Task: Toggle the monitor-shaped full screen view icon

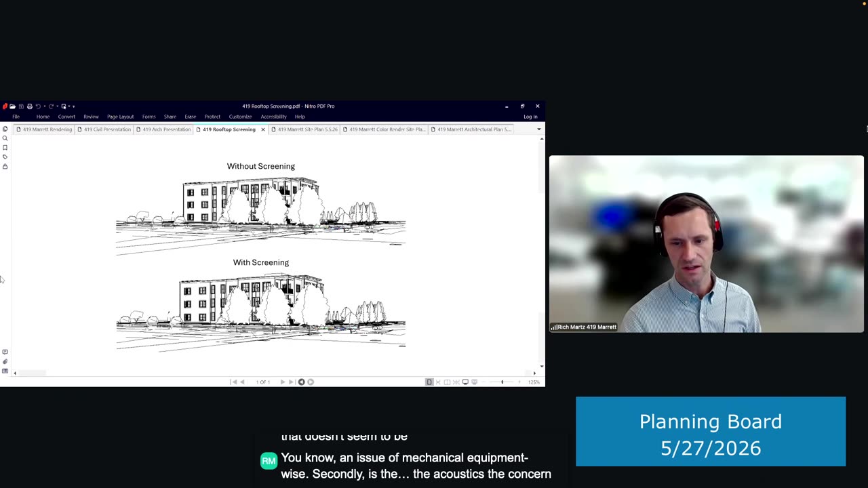Action: click(x=465, y=382)
